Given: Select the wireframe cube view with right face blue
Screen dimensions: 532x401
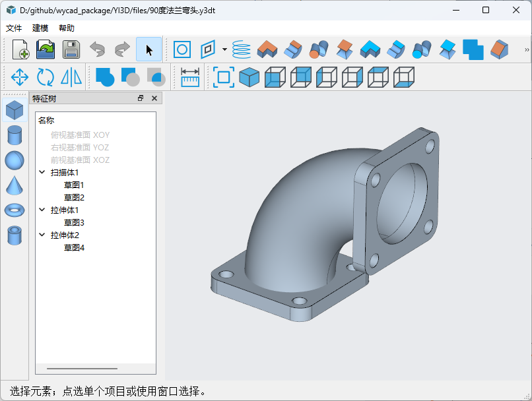Looking at the screenshot, I should click(352, 77).
